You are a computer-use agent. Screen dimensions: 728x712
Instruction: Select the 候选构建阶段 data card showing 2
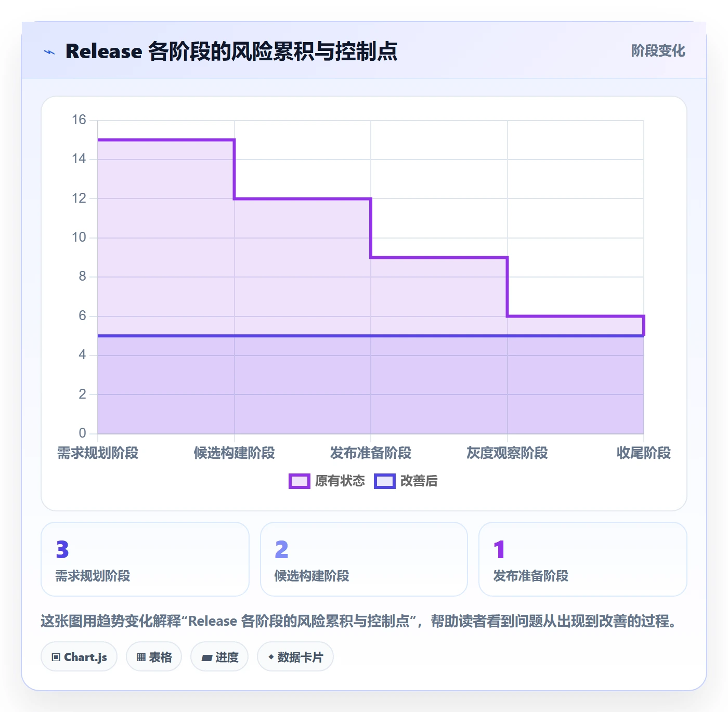pos(364,559)
